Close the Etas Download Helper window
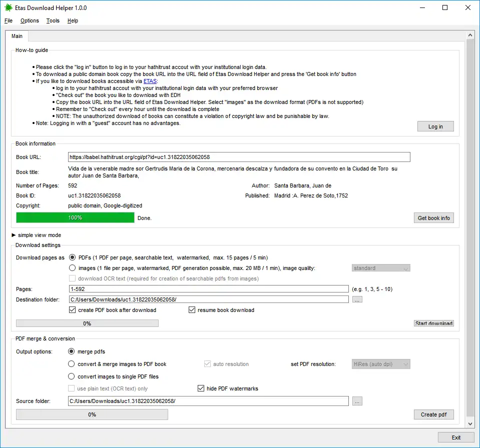Viewport: 480px width, 448px height. pyautogui.click(x=468, y=7)
